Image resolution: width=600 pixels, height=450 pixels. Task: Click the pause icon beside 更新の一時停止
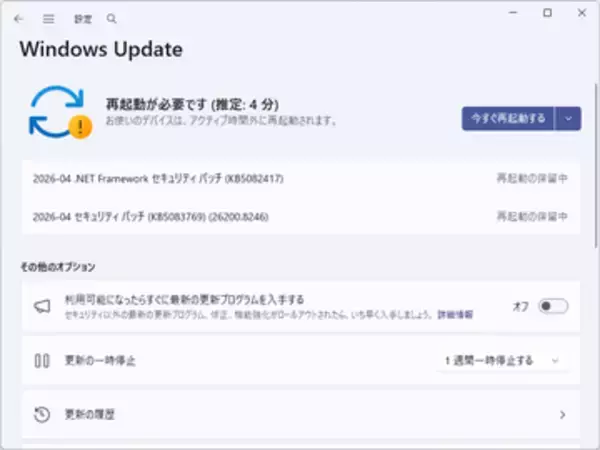[42, 360]
